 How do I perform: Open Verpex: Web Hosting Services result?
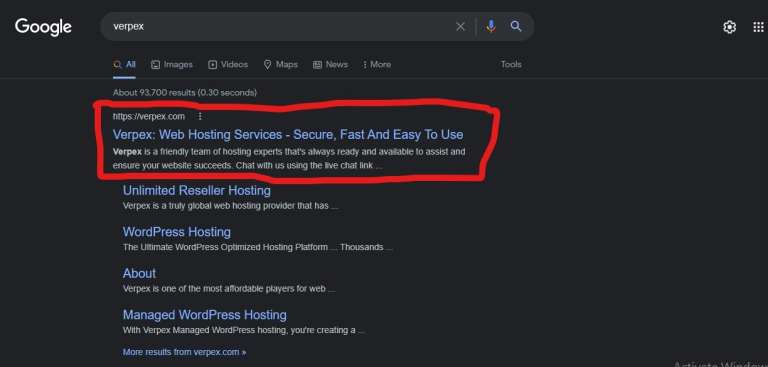click(288, 134)
